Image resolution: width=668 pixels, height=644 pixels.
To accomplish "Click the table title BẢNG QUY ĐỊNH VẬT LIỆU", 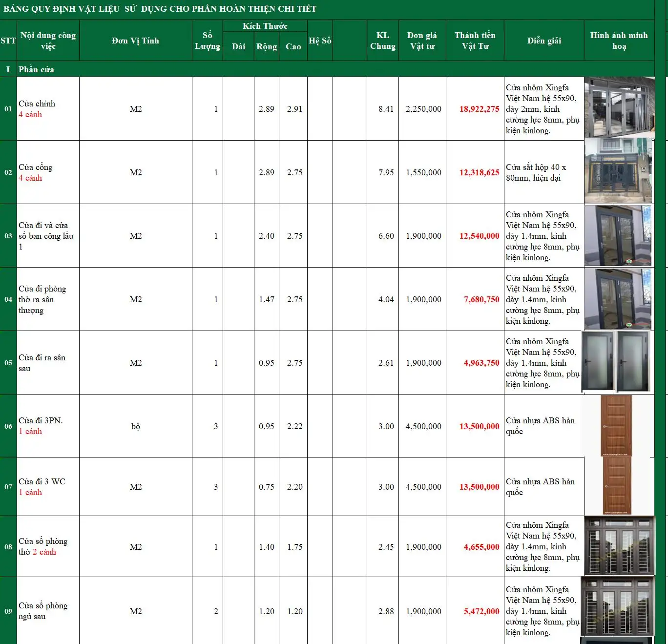I will pyautogui.click(x=161, y=8).
